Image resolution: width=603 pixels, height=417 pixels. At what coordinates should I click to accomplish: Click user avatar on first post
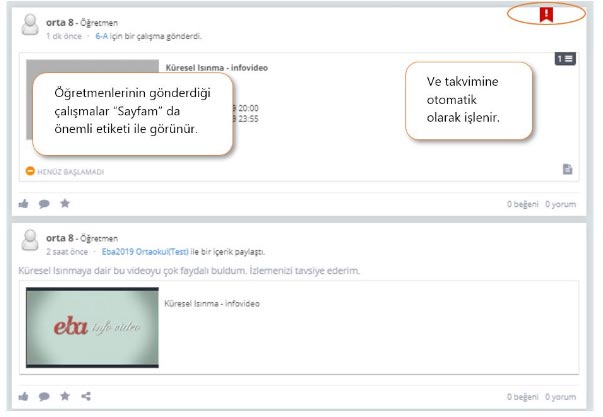tap(30, 27)
